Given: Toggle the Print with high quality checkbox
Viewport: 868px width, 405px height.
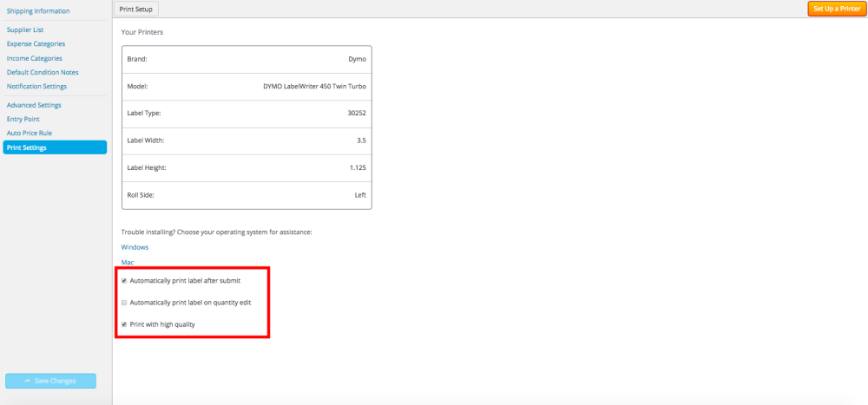Looking at the screenshot, I should [124, 324].
